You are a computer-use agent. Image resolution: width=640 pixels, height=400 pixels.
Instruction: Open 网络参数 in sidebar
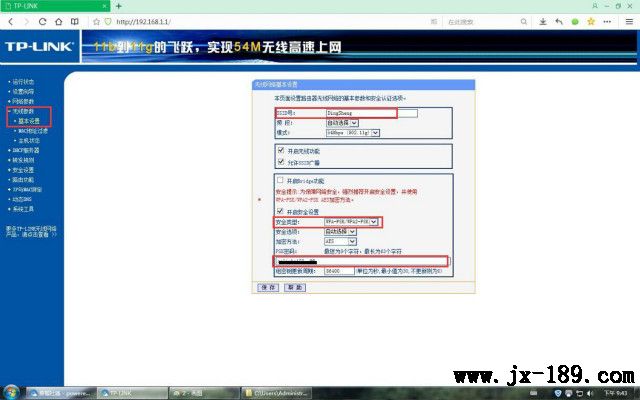point(23,101)
